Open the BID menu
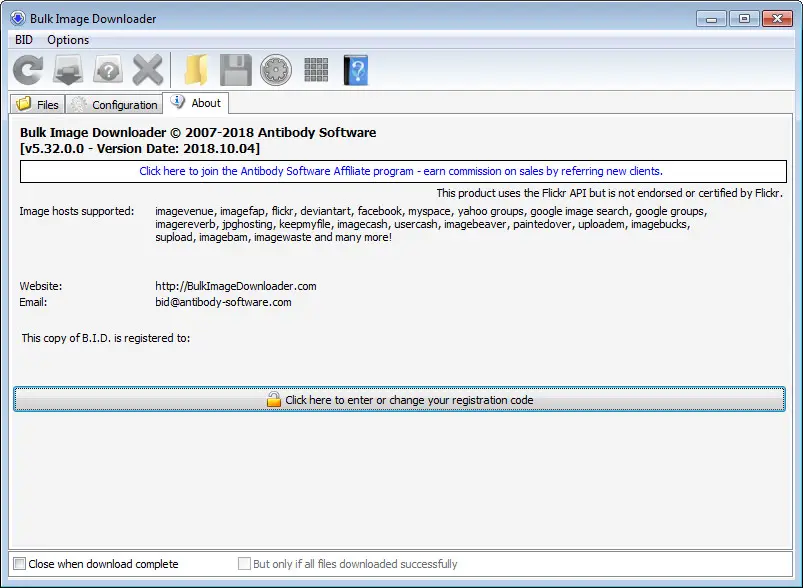 (24, 40)
